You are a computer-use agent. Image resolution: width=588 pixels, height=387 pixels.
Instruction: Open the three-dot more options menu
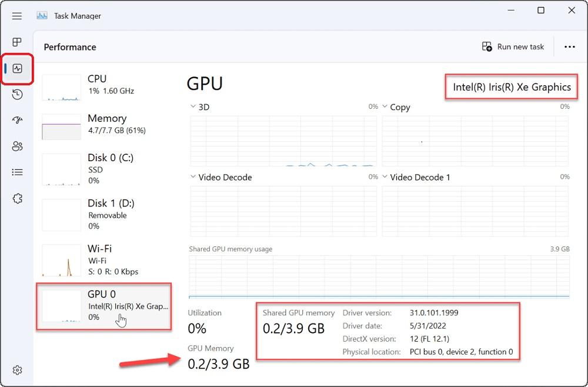(x=569, y=47)
